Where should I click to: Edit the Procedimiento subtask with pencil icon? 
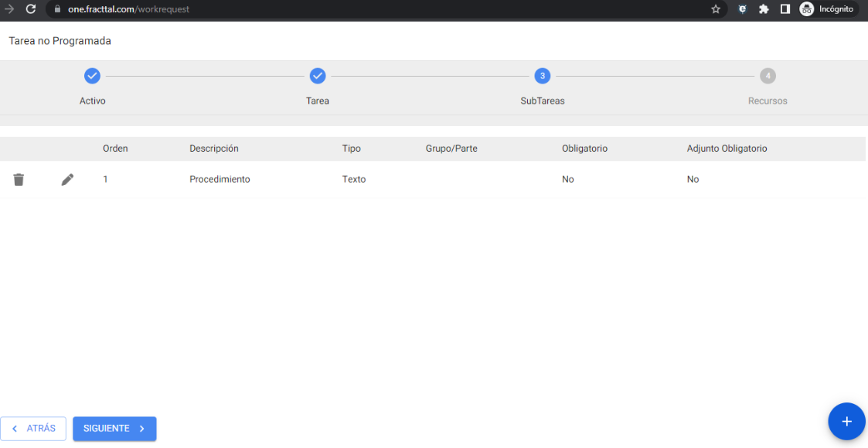point(67,180)
